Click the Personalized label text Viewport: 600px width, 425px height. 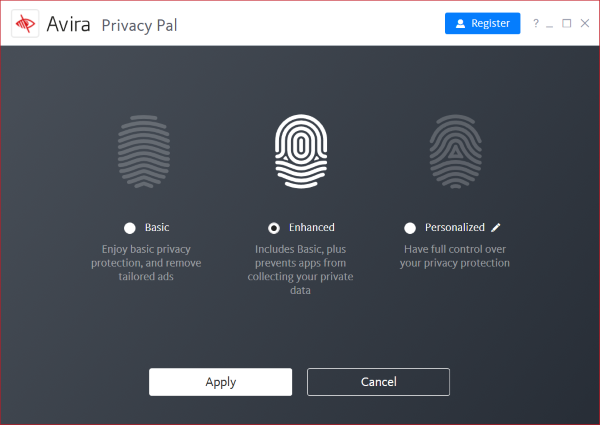pos(455,228)
